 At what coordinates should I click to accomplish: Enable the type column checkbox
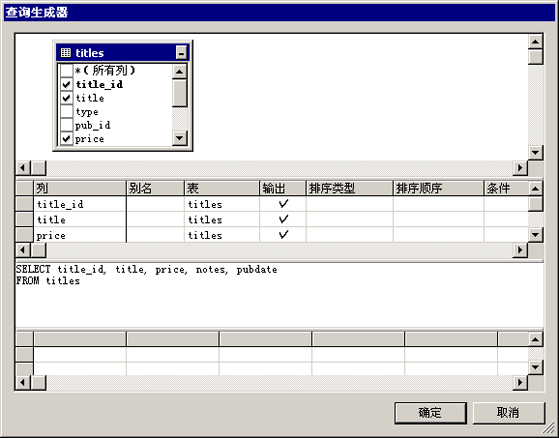pos(66,112)
